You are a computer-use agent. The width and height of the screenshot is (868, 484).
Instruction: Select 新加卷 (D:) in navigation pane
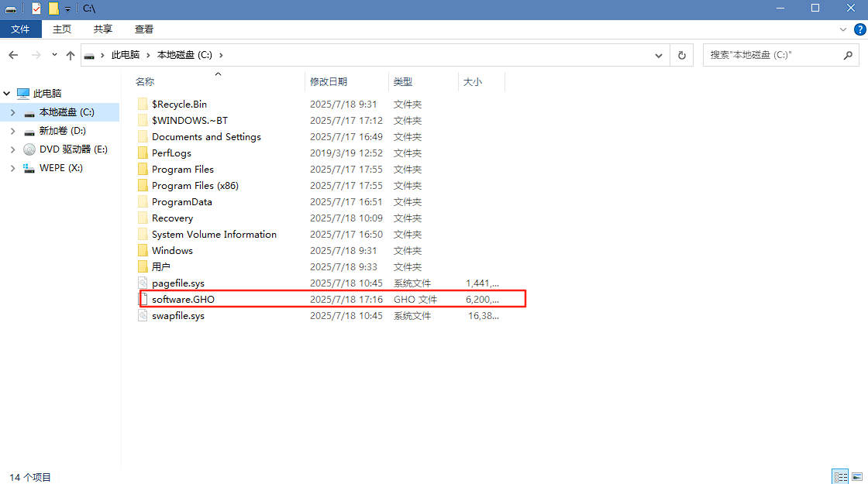click(x=62, y=131)
